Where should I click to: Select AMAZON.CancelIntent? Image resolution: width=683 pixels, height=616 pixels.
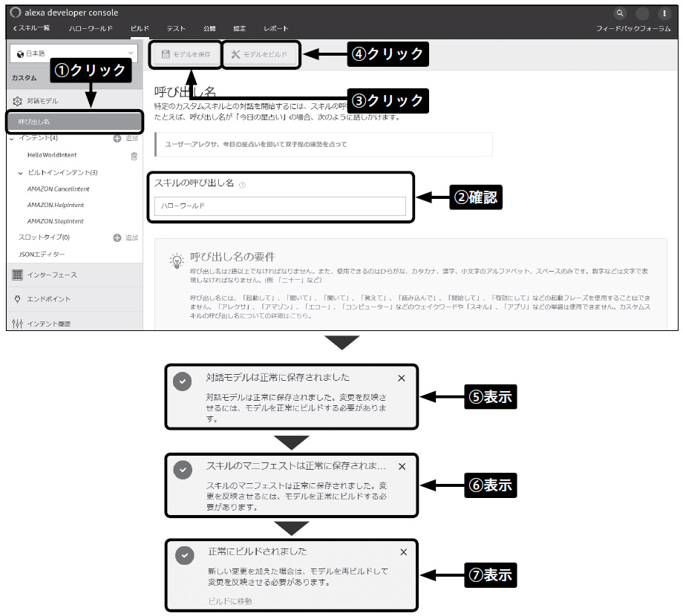point(59,189)
